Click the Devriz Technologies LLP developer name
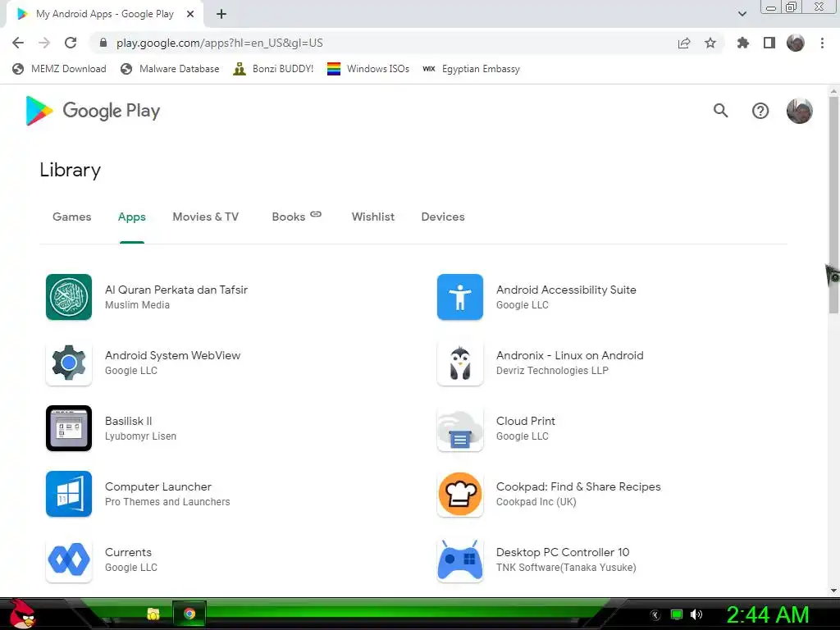 click(x=552, y=371)
